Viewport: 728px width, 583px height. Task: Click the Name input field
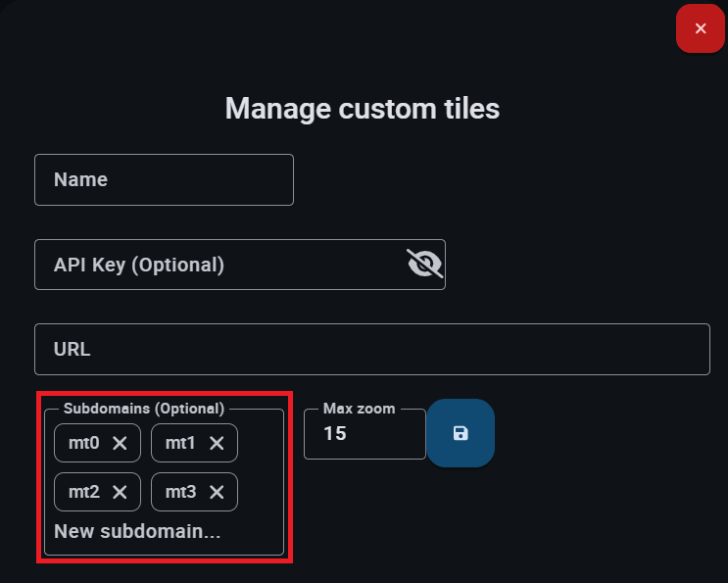pyautogui.click(x=164, y=180)
